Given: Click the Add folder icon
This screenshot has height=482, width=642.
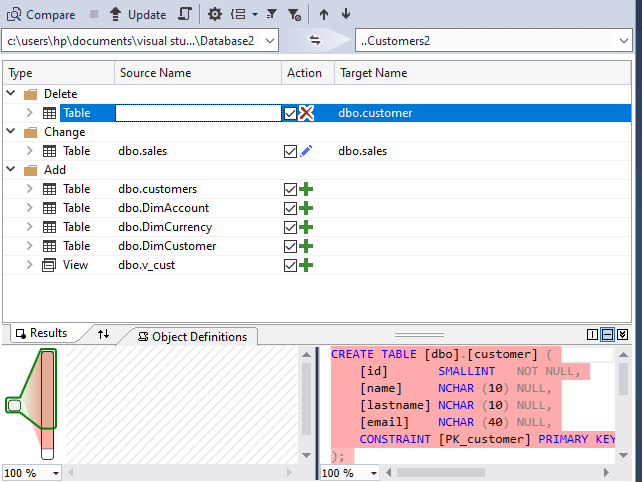Looking at the screenshot, I should (30, 170).
